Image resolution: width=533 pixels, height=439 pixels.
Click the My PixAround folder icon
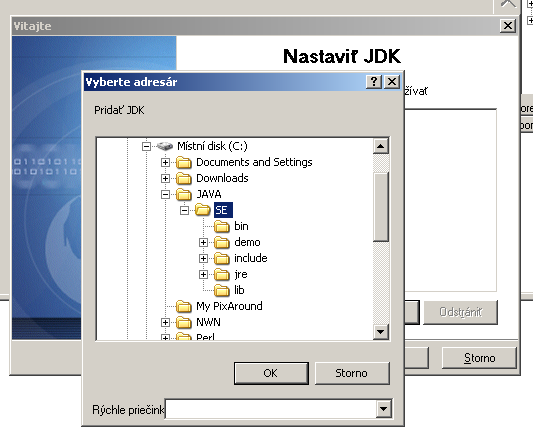click(184, 306)
